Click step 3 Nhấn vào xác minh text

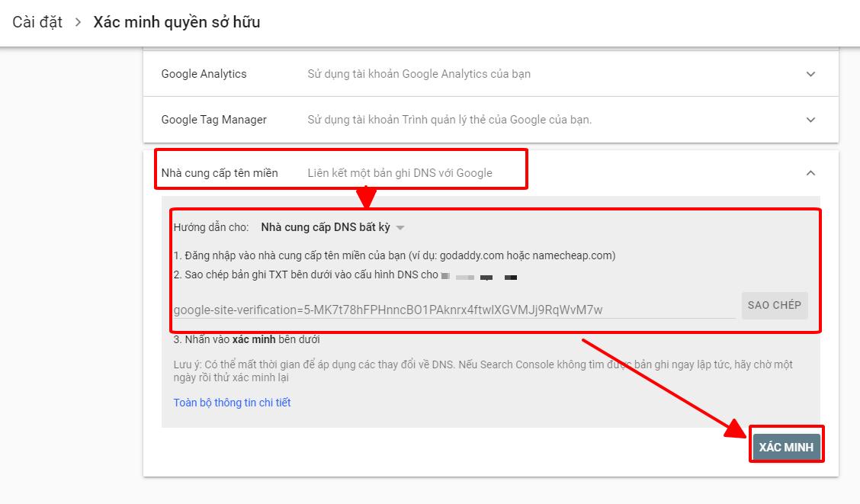(x=247, y=339)
